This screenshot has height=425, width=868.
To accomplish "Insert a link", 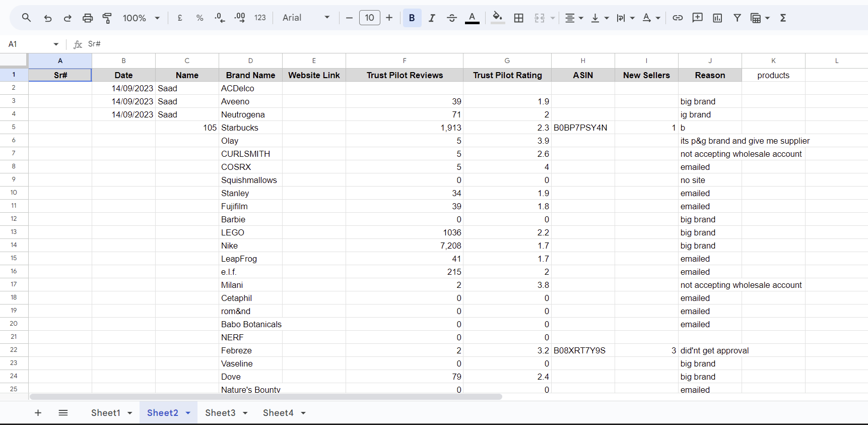I will pos(678,18).
